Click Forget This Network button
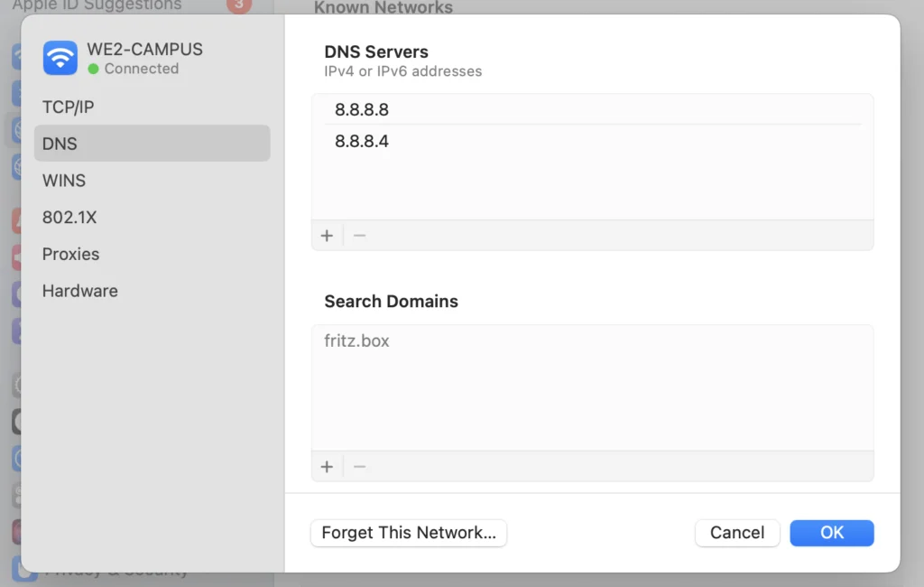Image resolution: width=924 pixels, height=587 pixels. [x=409, y=533]
